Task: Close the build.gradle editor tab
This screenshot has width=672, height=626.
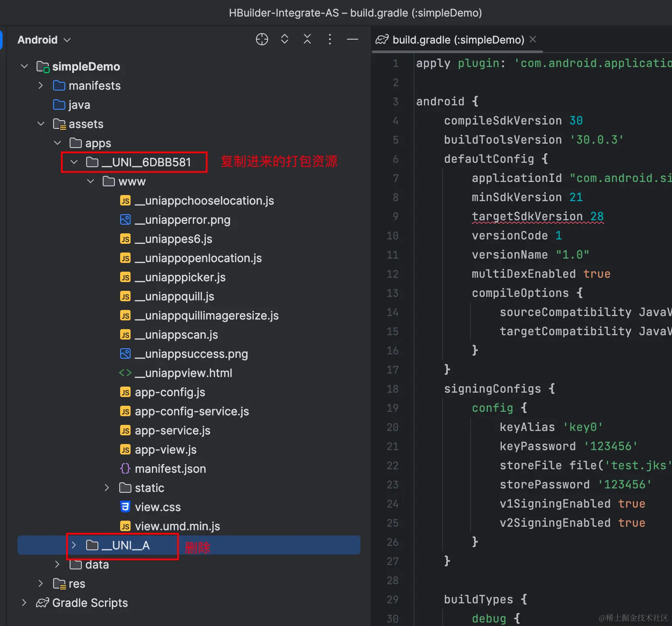Action: click(533, 40)
